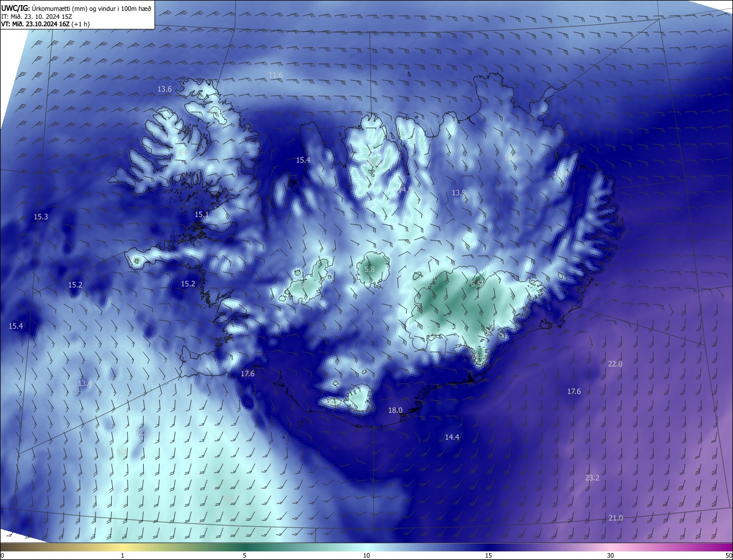
Task: Click the 14.4 value label
Action: click(452, 437)
